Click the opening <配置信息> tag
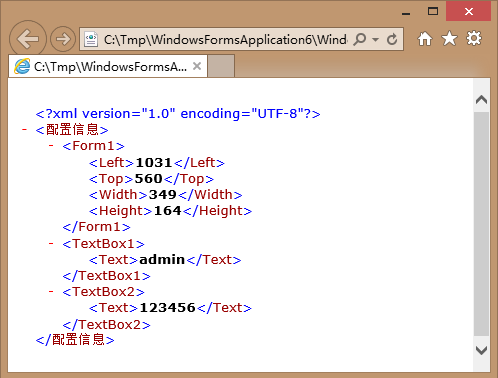Image resolution: width=498 pixels, height=378 pixels. pos(72,130)
